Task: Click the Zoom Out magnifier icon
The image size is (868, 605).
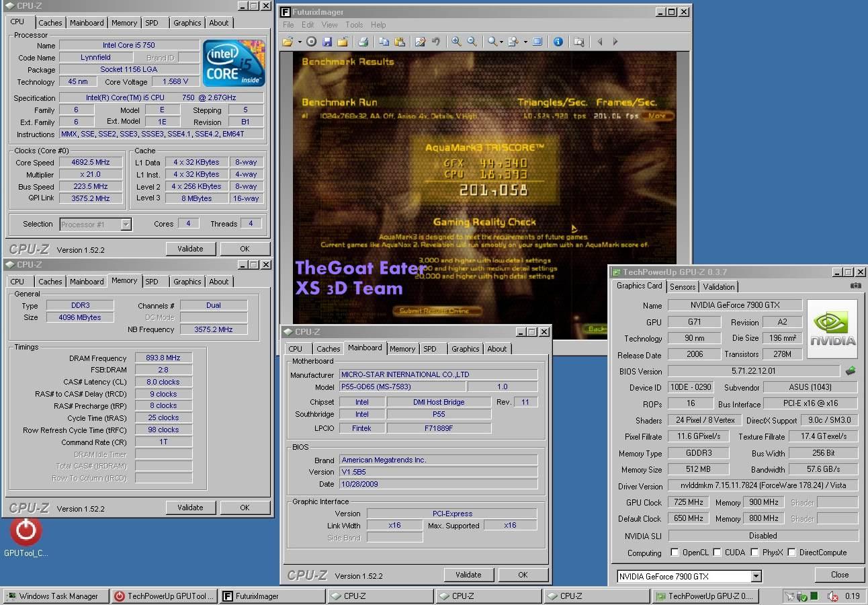Action: (x=472, y=42)
